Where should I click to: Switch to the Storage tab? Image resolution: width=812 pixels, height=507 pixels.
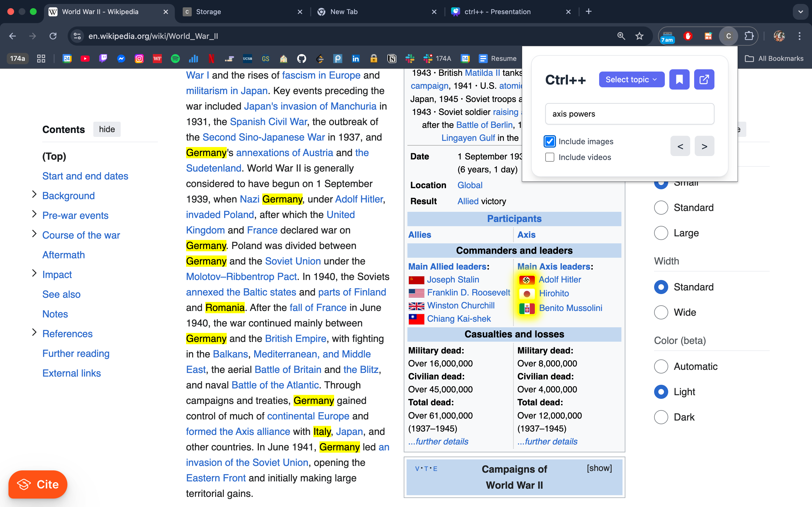click(208, 12)
